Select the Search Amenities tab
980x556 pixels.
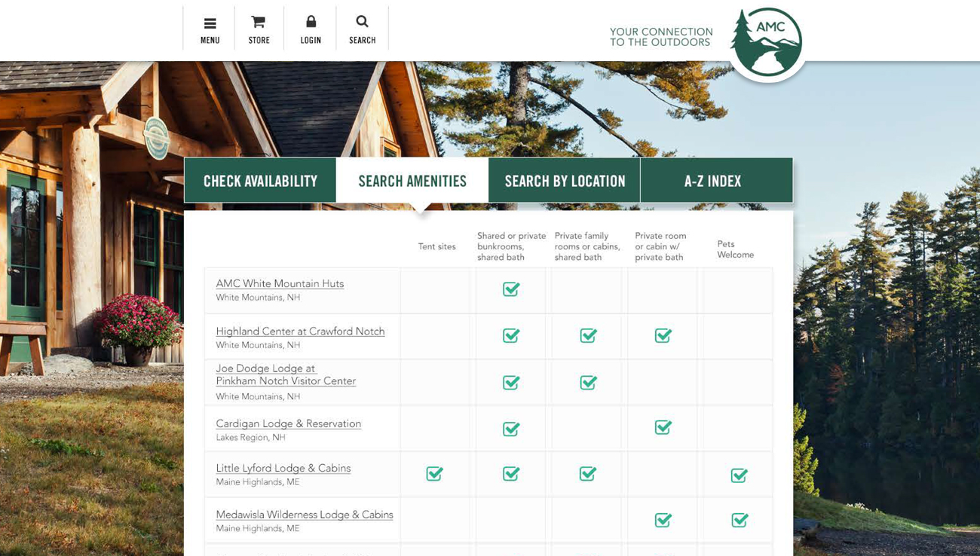pyautogui.click(x=412, y=181)
